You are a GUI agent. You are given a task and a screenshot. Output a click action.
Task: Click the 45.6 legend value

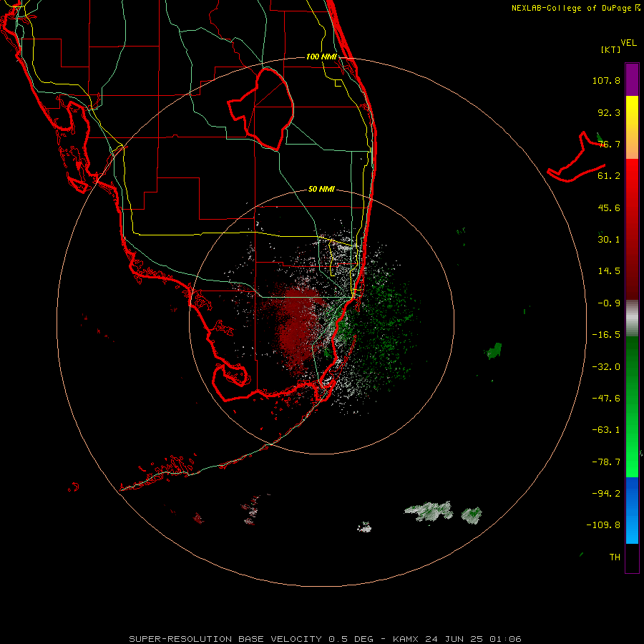609,208
